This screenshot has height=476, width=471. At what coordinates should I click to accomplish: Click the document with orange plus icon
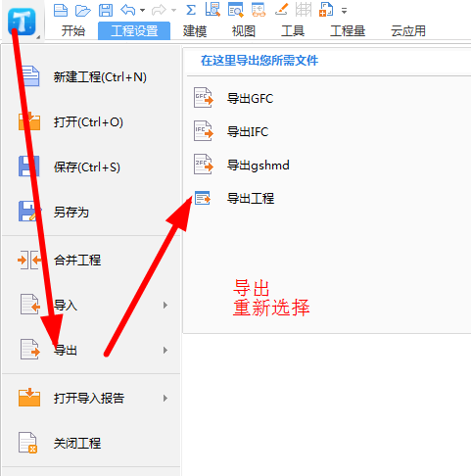[x=326, y=10]
